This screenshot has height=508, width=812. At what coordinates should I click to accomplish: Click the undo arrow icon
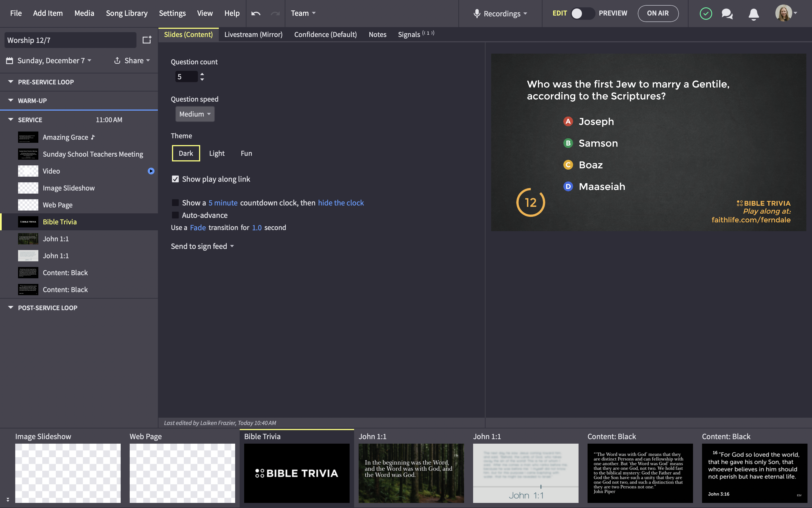point(256,14)
